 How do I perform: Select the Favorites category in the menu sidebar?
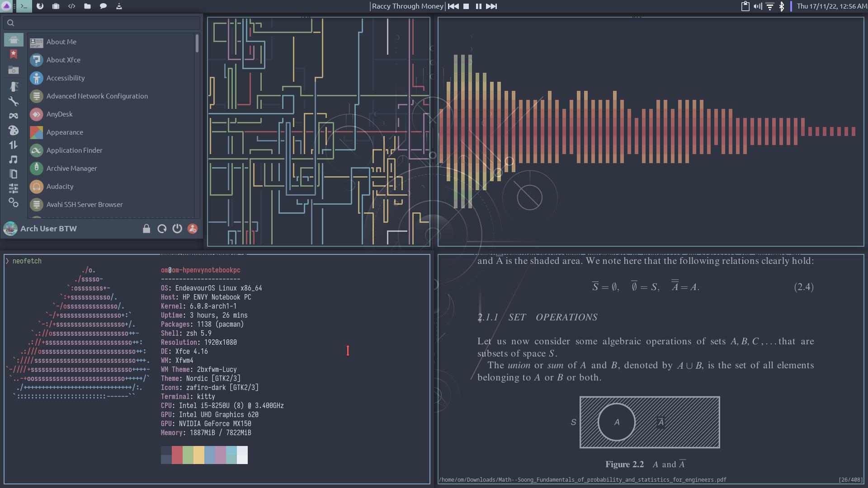[x=14, y=55]
